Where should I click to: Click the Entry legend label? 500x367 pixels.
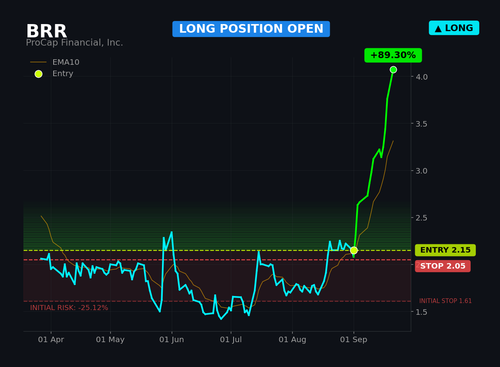point(63,74)
